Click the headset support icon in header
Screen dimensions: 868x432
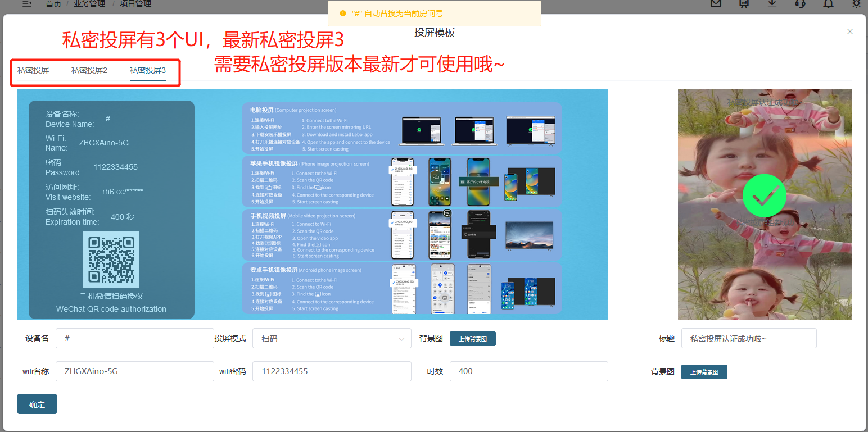[x=800, y=4]
